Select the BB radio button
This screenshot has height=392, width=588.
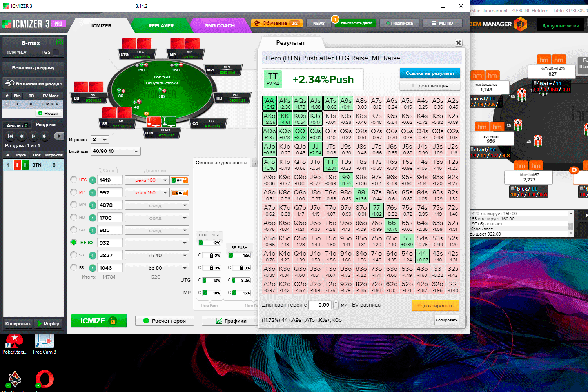coord(74,267)
